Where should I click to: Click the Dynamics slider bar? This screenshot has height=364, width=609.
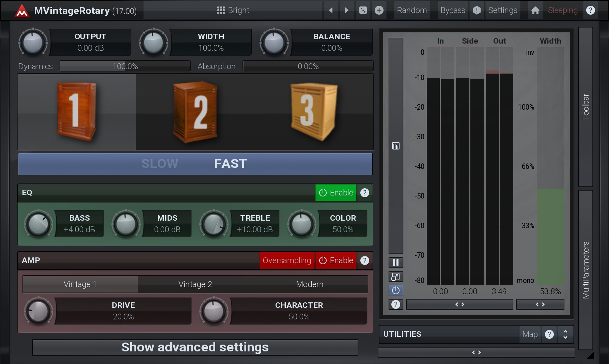coord(125,66)
